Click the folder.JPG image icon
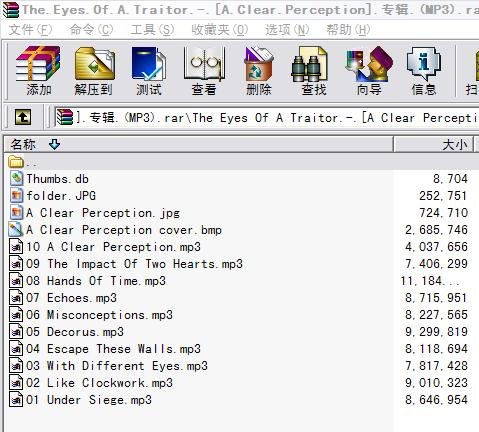Image resolution: width=479 pixels, height=432 pixels. pos(16,196)
